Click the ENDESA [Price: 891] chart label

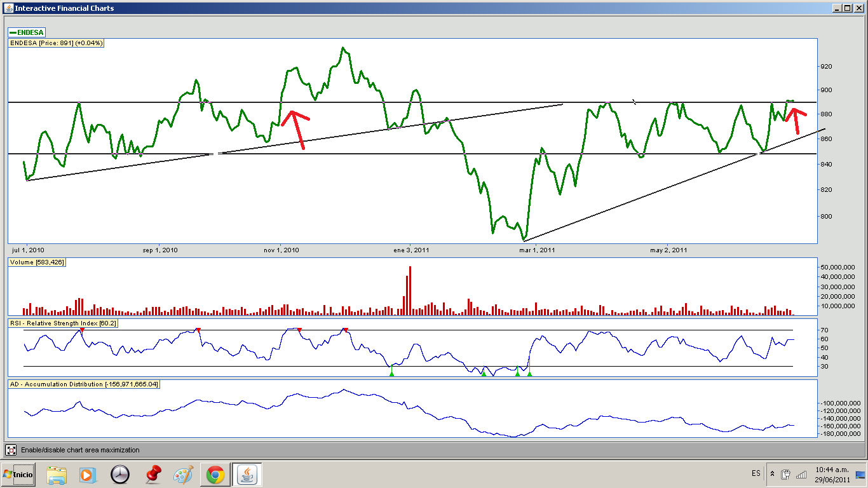pos(56,43)
